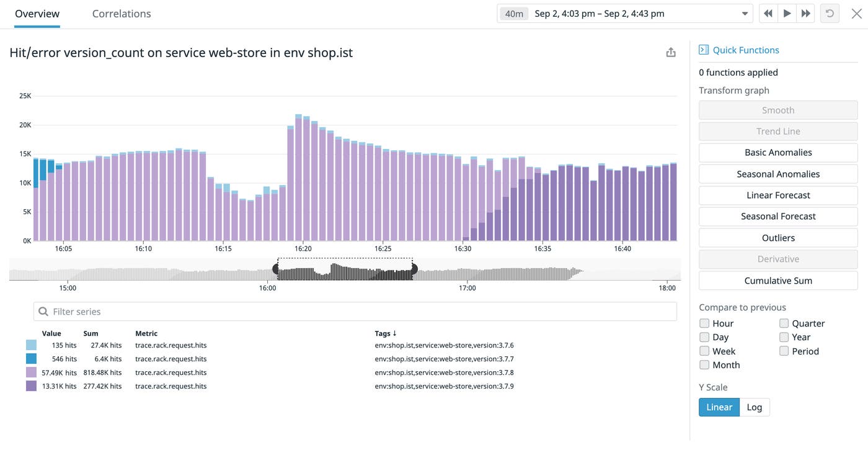This screenshot has height=450, width=868.
Task: Select the Overview tab
Action: pyautogui.click(x=37, y=14)
